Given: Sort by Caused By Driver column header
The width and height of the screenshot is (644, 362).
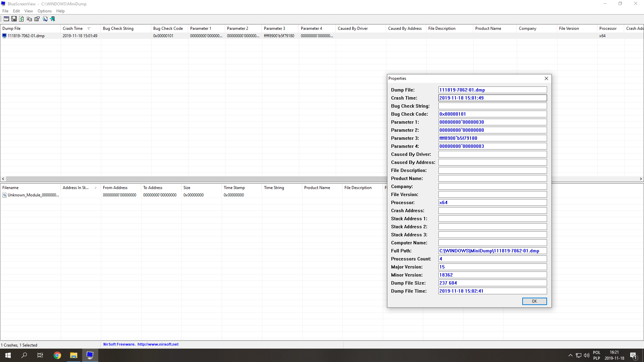Looking at the screenshot, I should click(361, 28).
